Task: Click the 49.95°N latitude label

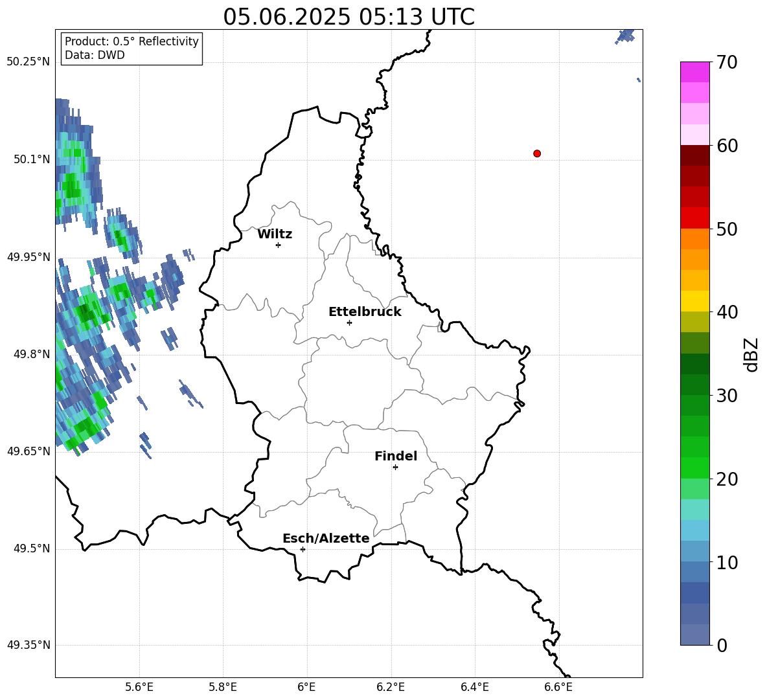Action: 29,256
